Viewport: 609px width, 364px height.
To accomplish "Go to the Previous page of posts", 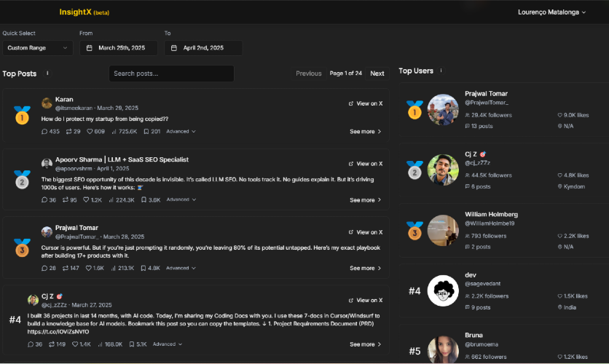I will pyautogui.click(x=308, y=74).
